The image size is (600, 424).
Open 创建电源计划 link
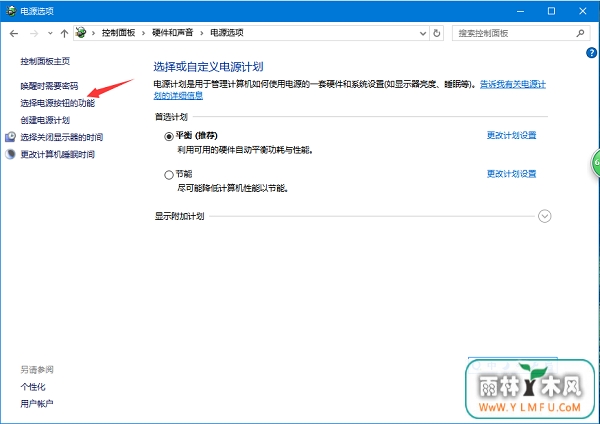coord(45,120)
